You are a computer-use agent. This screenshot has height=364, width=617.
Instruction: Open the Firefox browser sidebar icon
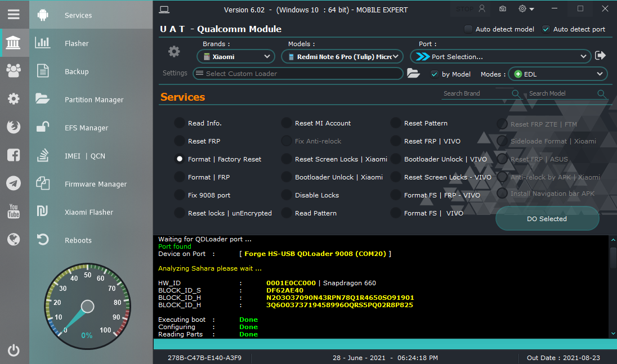[14, 127]
